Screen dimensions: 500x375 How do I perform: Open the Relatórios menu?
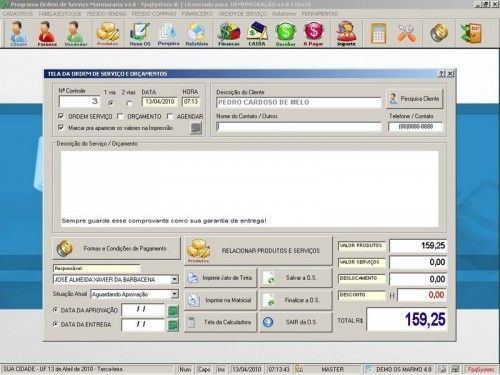point(284,14)
